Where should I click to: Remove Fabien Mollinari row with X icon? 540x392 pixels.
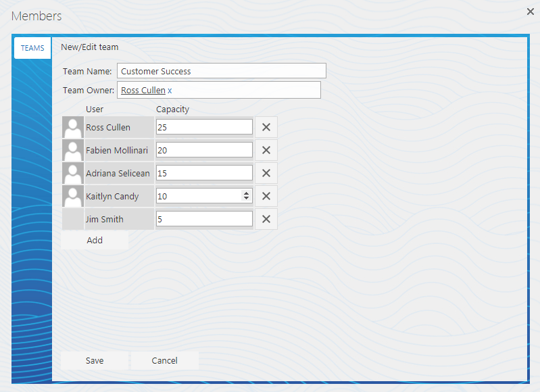(266, 150)
